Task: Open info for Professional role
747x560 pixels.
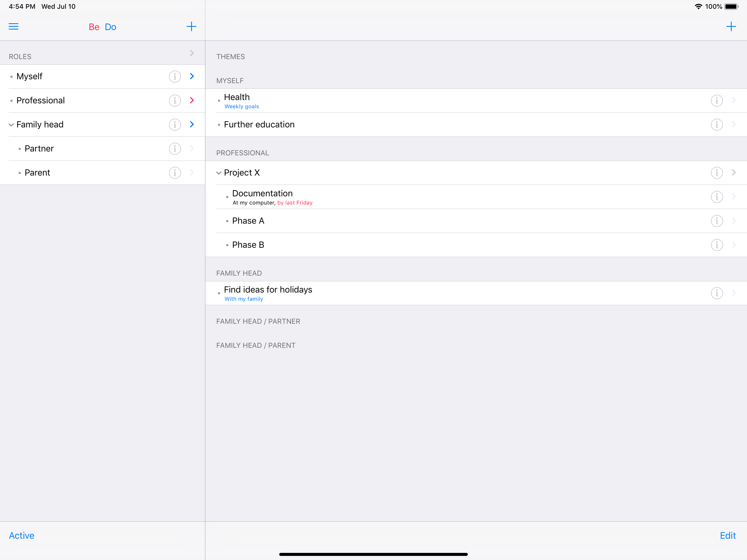Action: coord(175,100)
